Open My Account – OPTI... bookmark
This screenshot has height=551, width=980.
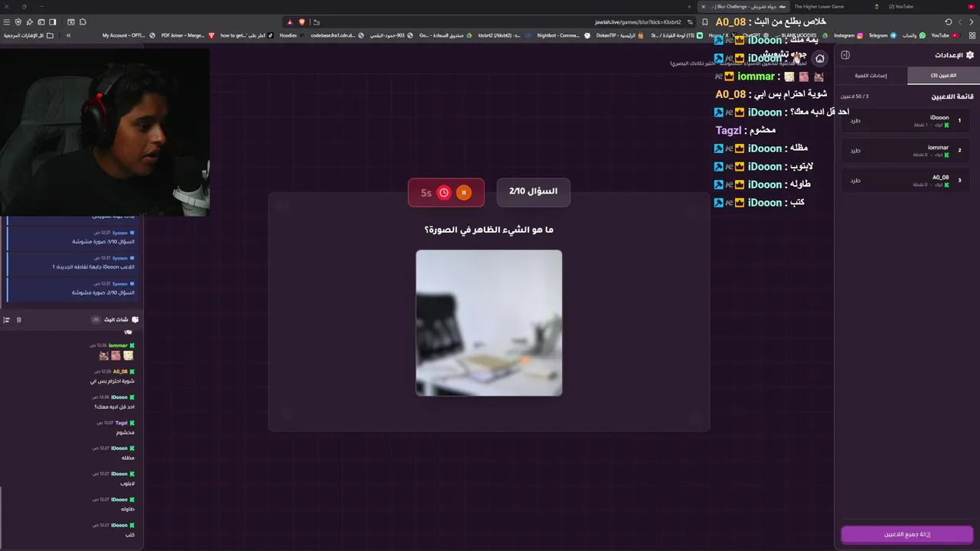pyautogui.click(x=128, y=35)
